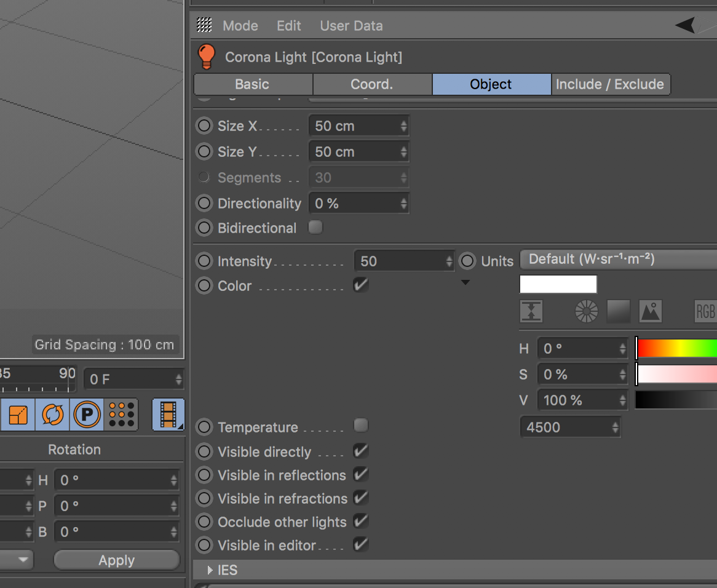This screenshot has height=588, width=717.
Task: Select the color wheel mode icon
Action: point(586,311)
